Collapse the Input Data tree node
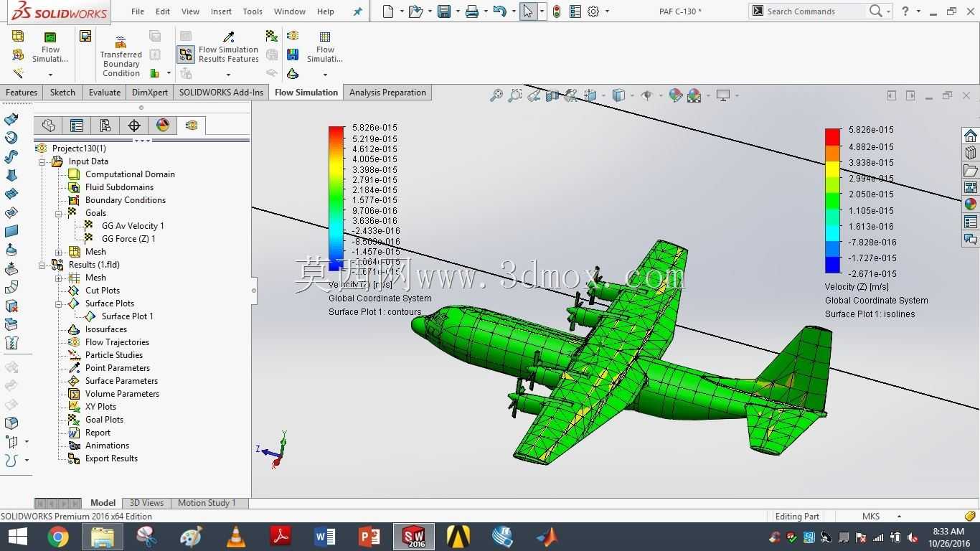Image resolution: width=980 pixels, height=551 pixels. [42, 162]
